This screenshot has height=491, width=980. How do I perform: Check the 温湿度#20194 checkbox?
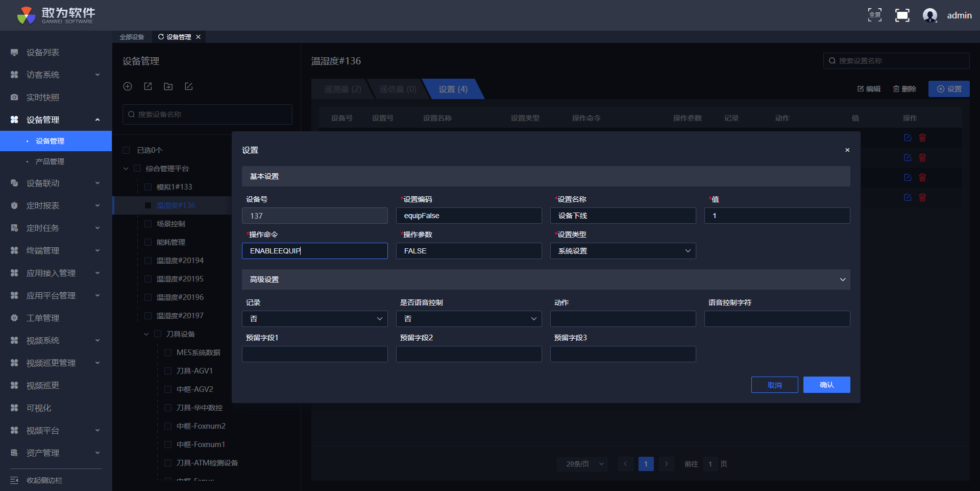point(148,261)
